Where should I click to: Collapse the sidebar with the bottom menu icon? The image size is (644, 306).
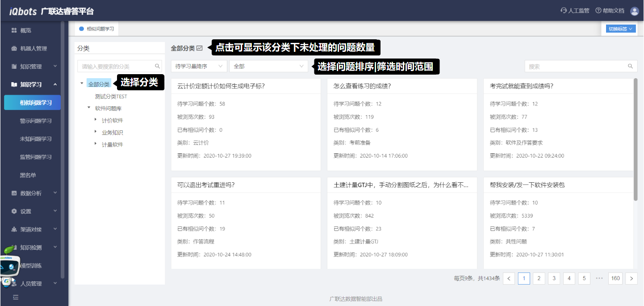16,297
